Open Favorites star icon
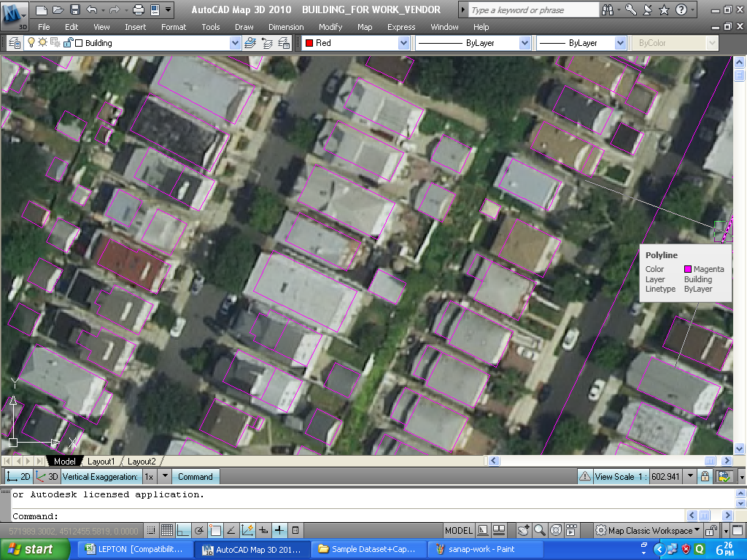 [x=664, y=9]
